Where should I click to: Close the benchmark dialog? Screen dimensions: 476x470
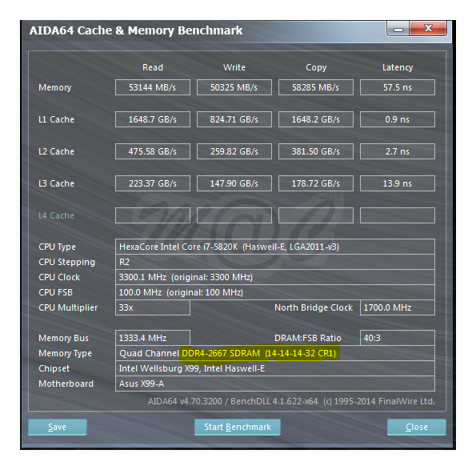tap(417, 427)
